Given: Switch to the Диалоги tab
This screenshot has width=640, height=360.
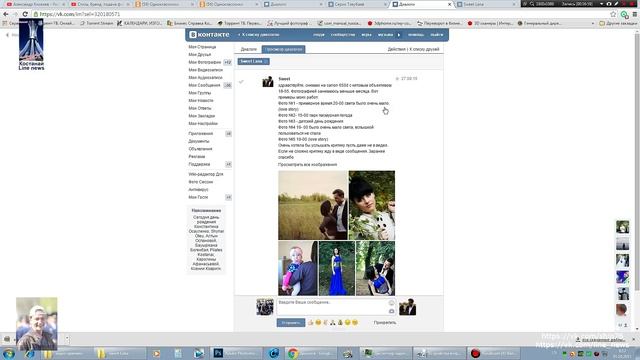Looking at the screenshot, I should pyautogui.click(x=249, y=49).
